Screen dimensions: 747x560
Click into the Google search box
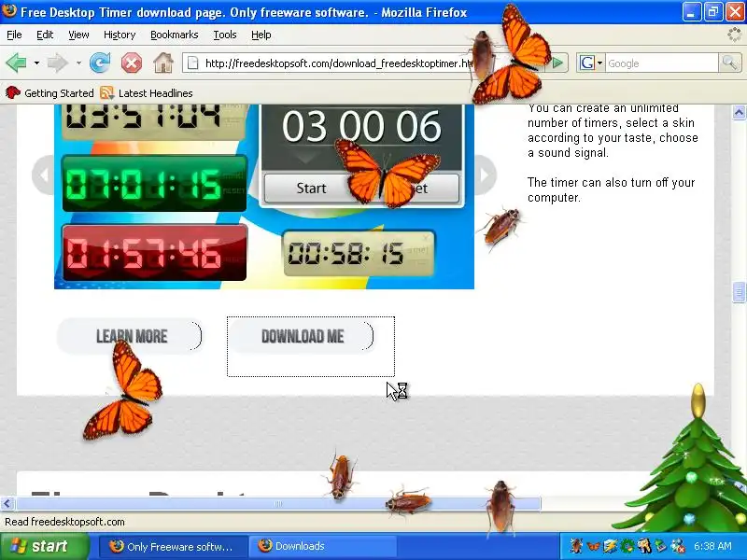(x=662, y=63)
